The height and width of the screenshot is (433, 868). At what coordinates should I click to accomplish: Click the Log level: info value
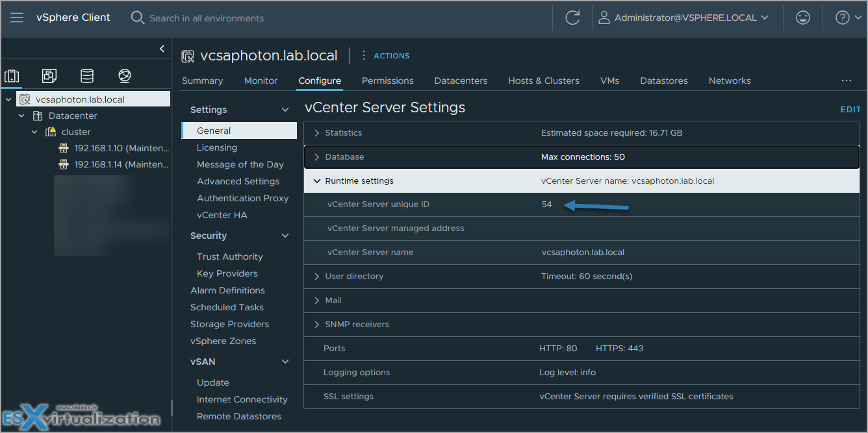pos(567,372)
